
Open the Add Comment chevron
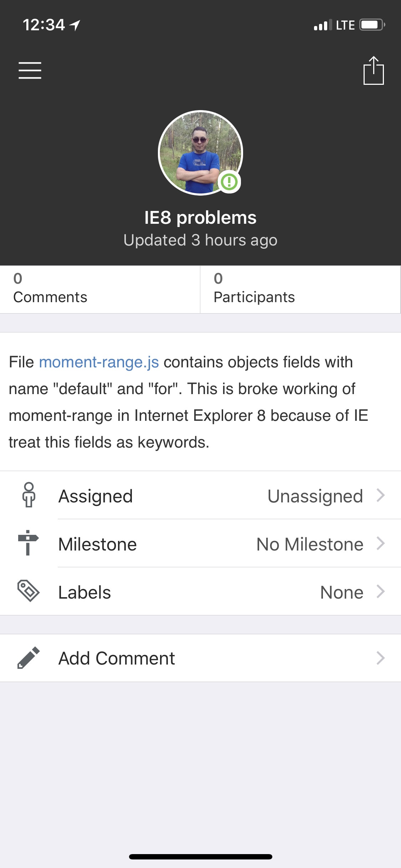tap(381, 658)
